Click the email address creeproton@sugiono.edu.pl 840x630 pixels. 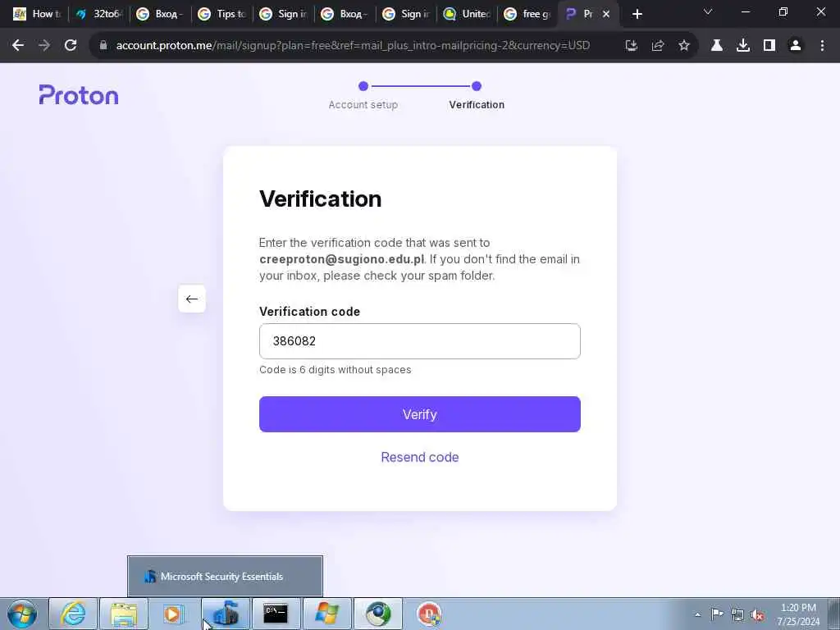point(342,259)
